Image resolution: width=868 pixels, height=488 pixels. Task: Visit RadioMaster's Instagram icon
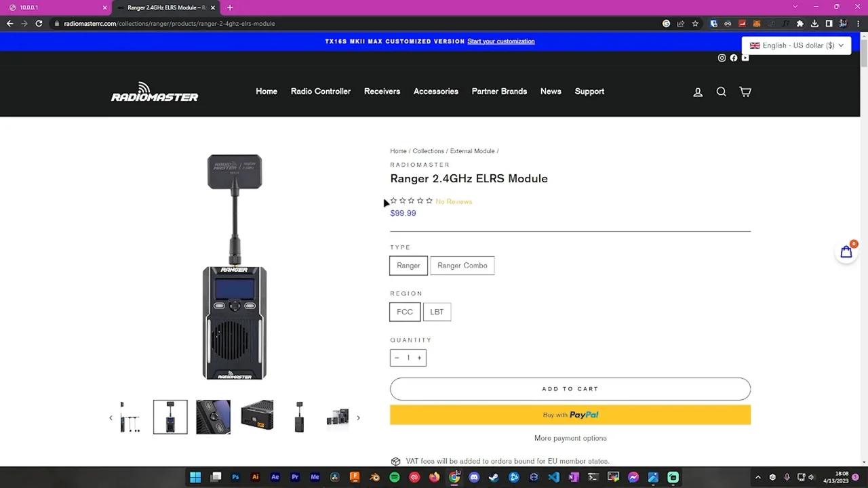(722, 58)
